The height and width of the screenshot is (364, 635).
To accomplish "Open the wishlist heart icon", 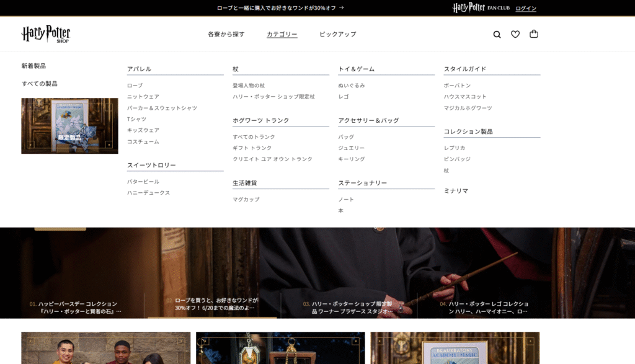I will (515, 35).
